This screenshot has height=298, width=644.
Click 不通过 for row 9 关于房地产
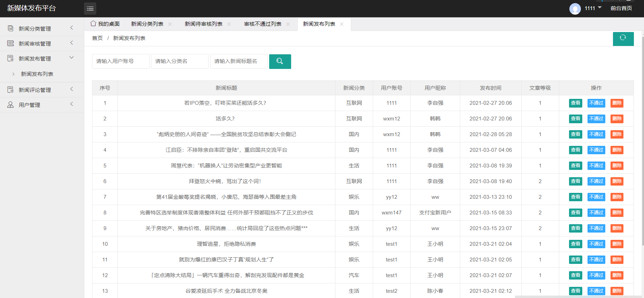596,228
